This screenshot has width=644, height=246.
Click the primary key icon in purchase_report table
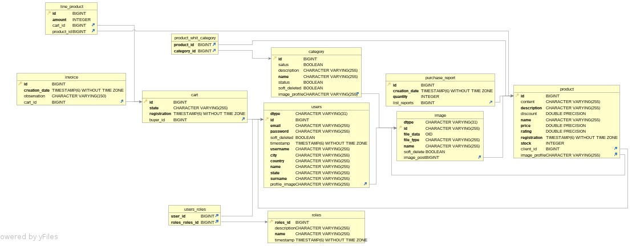389,85
